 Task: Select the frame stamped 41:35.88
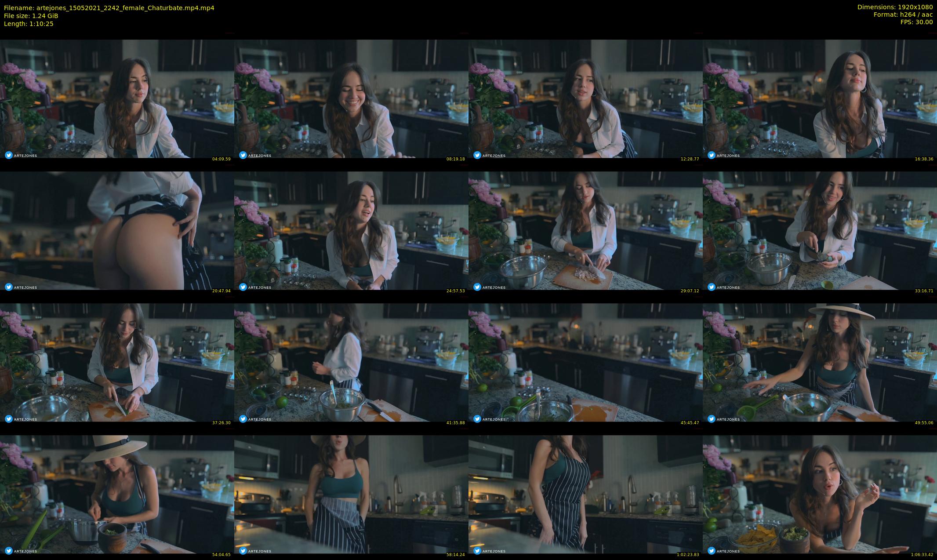351,363
